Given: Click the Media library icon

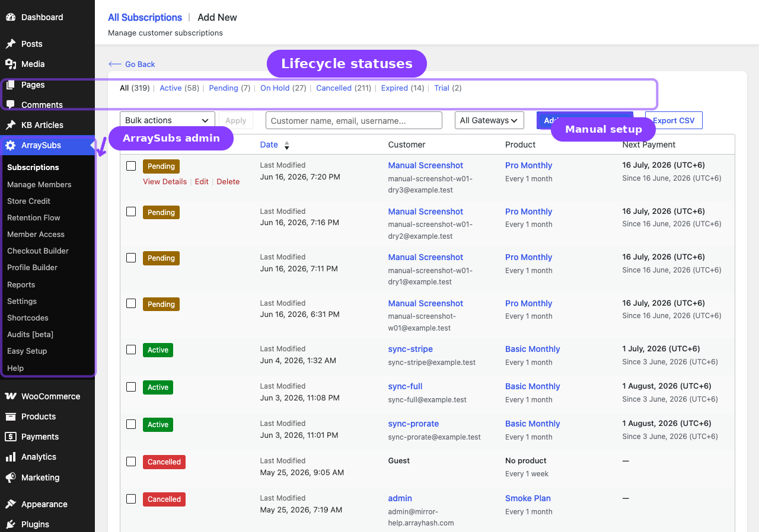Looking at the screenshot, I should [11, 64].
